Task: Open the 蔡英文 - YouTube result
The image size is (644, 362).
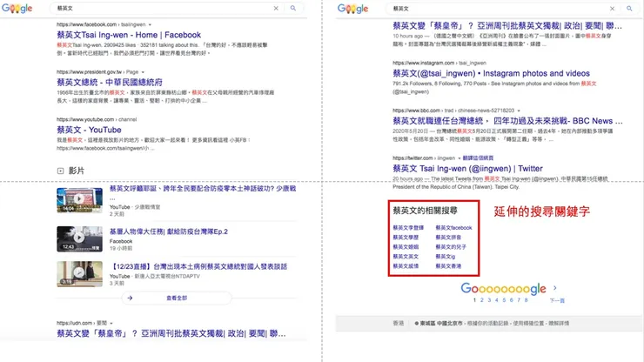Action: click(89, 130)
